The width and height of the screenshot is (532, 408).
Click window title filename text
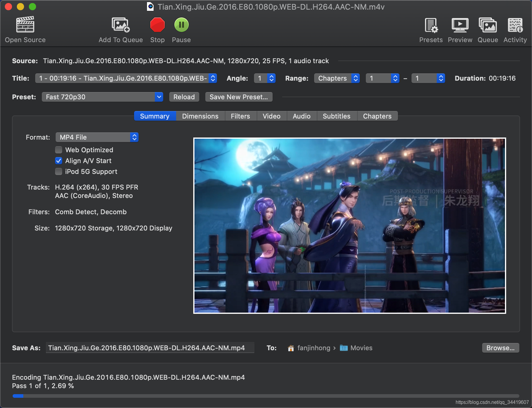[x=271, y=7]
